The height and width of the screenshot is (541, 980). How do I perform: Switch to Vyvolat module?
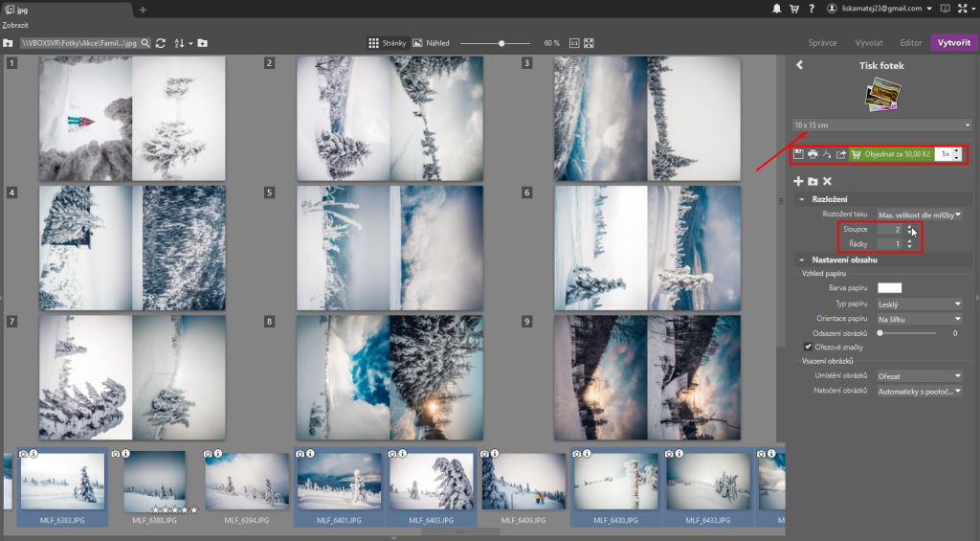[x=869, y=42]
